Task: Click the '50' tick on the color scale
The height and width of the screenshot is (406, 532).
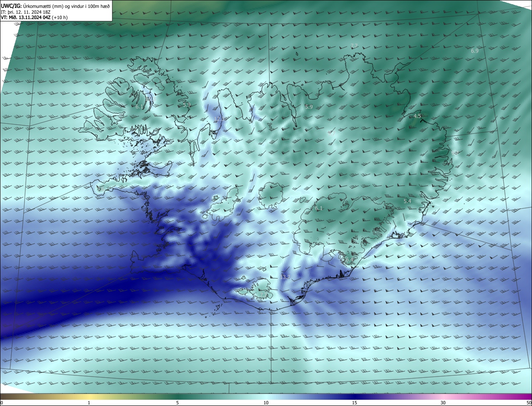Action: [x=529, y=403]
